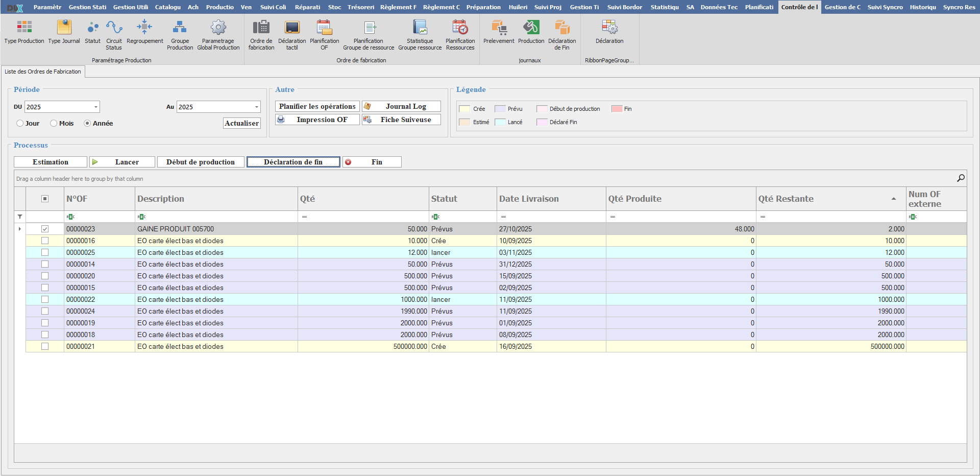980x476 pixels.
Task: Click the Début de production button
Action: 201,162
